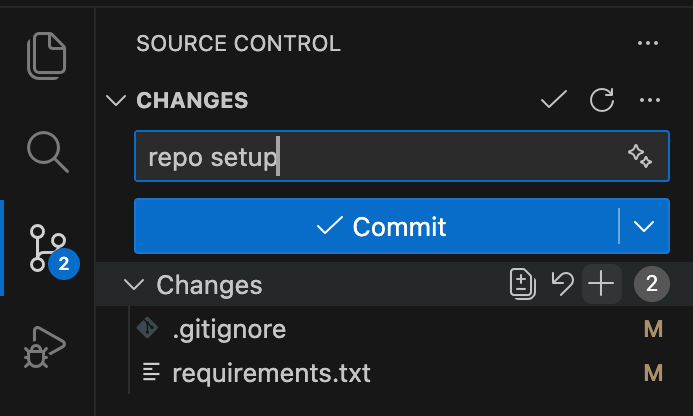Screen dimensions: 693x416
Task: Refresh the source control changes
Action: pyautogui.click(x=601, y=100)
